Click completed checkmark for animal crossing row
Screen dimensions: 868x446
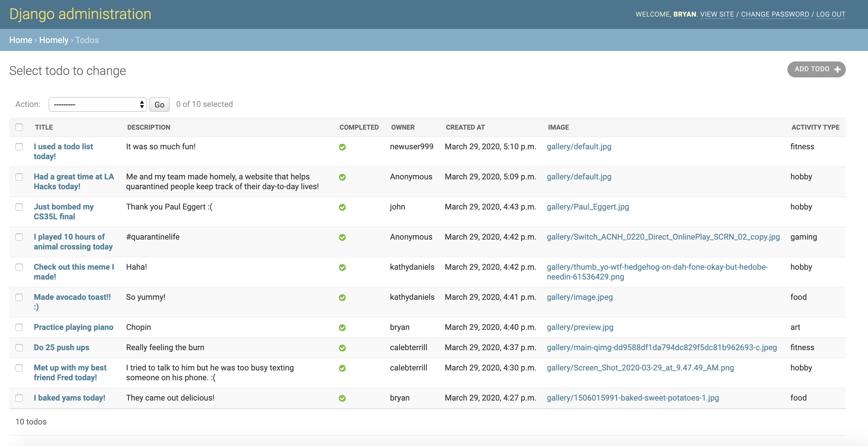click(x=342, y=237)
